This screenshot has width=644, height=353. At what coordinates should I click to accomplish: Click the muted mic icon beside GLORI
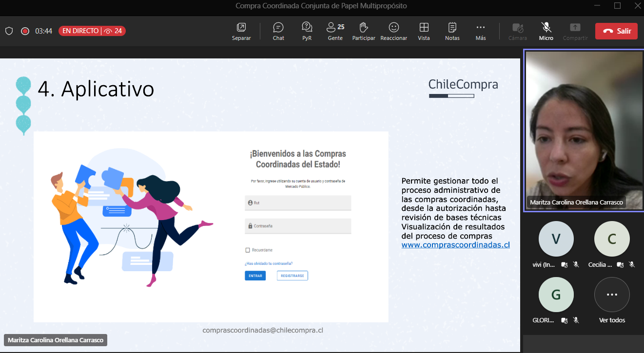tap(576, 320)
